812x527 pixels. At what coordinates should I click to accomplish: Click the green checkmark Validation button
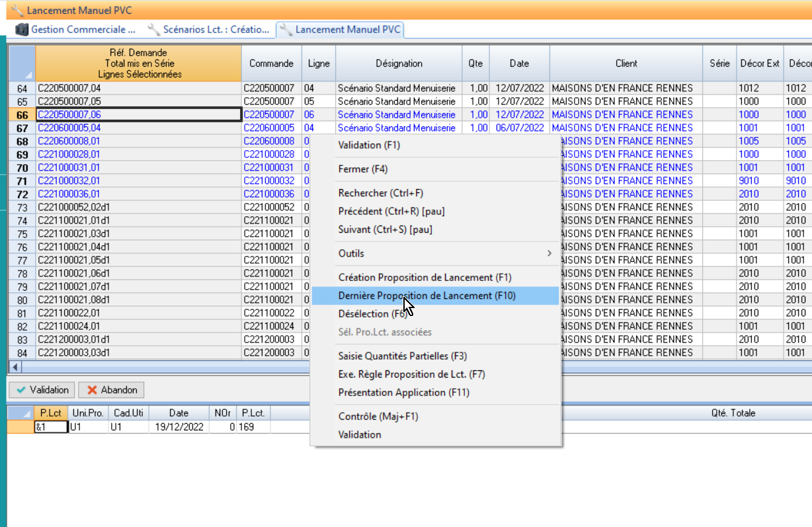42,390
